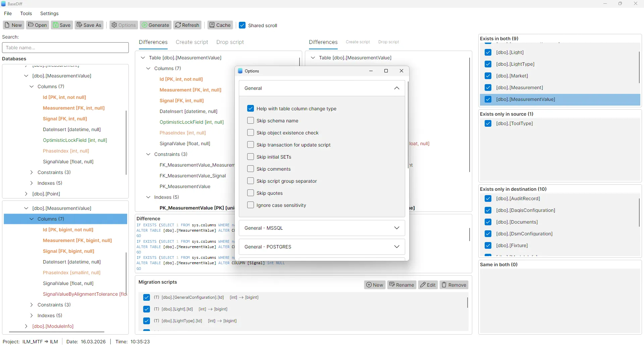Open the Tools menu
The height and width of the screenshot is (346, 644).
(x=26, y=13)
